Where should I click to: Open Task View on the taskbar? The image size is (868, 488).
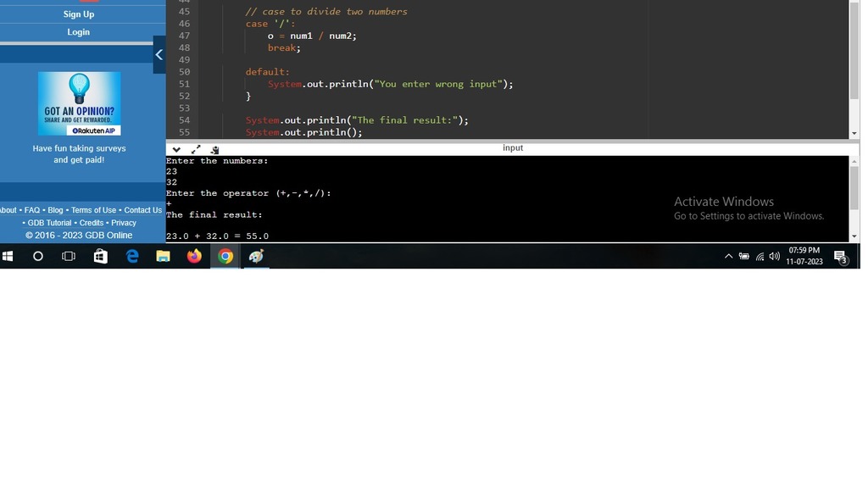(69, 256)
